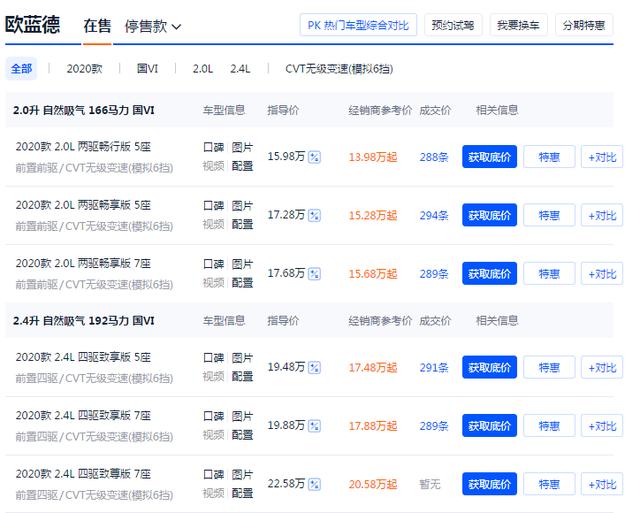The image size is (640, 513).
Task: Click 特惠 for 2.0L 两驱畅享版 7座
Action: tap(549, 273)
